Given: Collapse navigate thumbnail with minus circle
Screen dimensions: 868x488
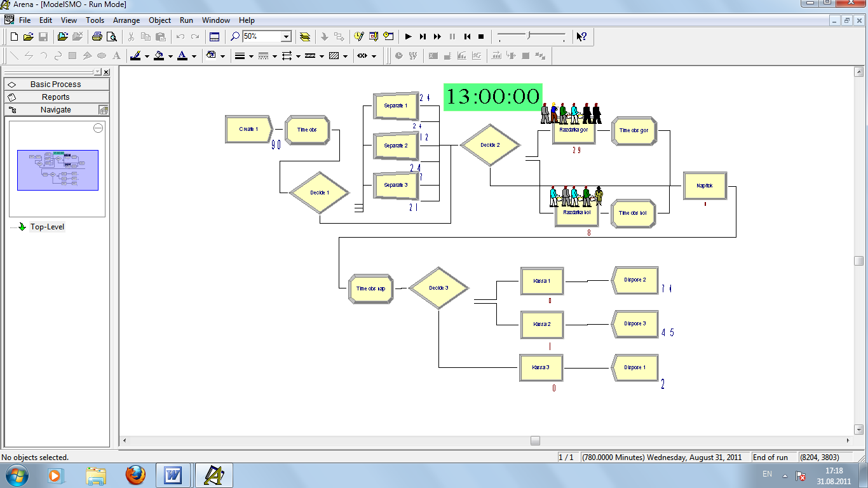Looking at the screenshot, I should tap(98, 128).
